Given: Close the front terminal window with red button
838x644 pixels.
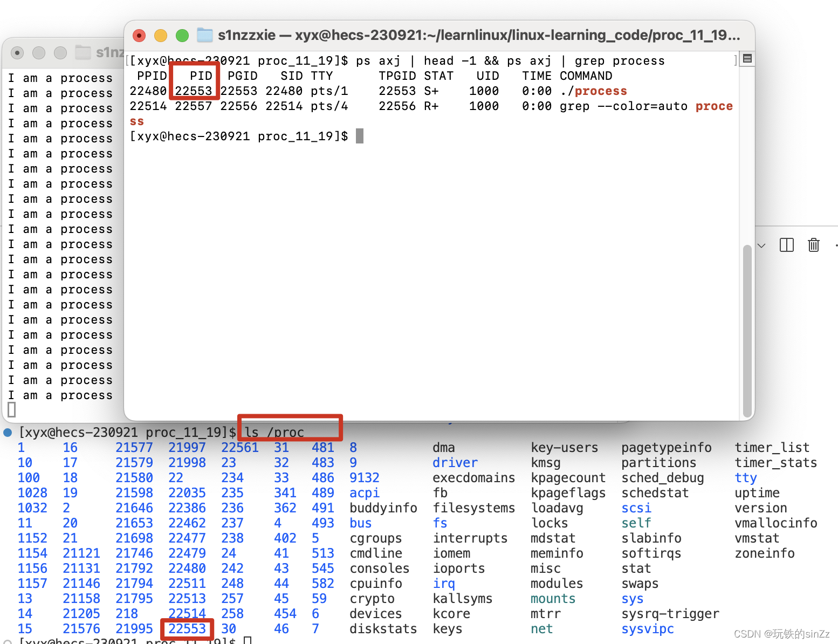Looking at the screenshot, I should pos(139,36).
